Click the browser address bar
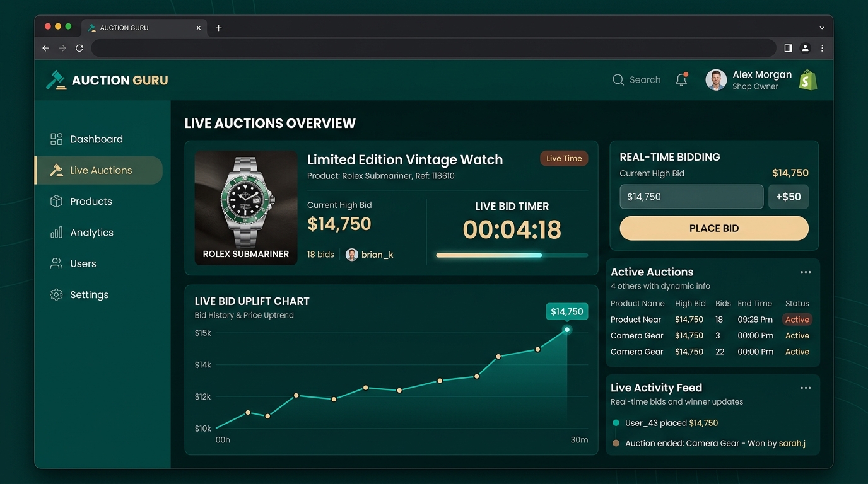 pos(433,48)
